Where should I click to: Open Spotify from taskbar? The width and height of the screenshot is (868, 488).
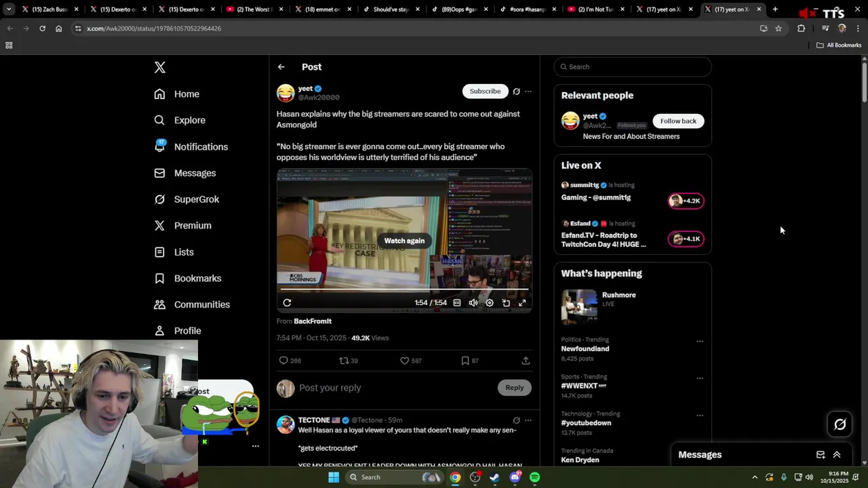pos(535,477)
